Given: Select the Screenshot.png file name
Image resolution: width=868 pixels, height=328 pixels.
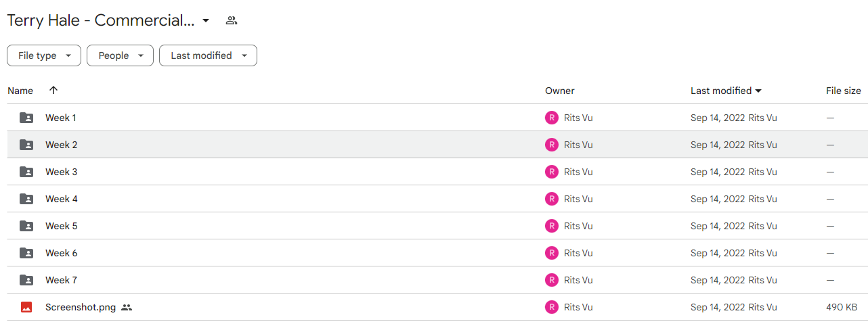Looking at the screenshot, I should pyautogui.click(x=81, y=307).
